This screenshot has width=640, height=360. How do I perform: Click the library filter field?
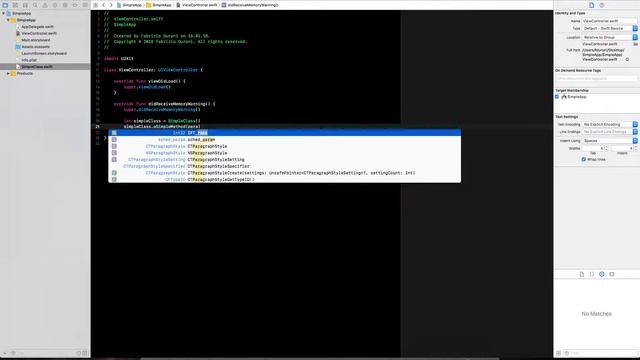pyautogui.click(x=600, y=353)
